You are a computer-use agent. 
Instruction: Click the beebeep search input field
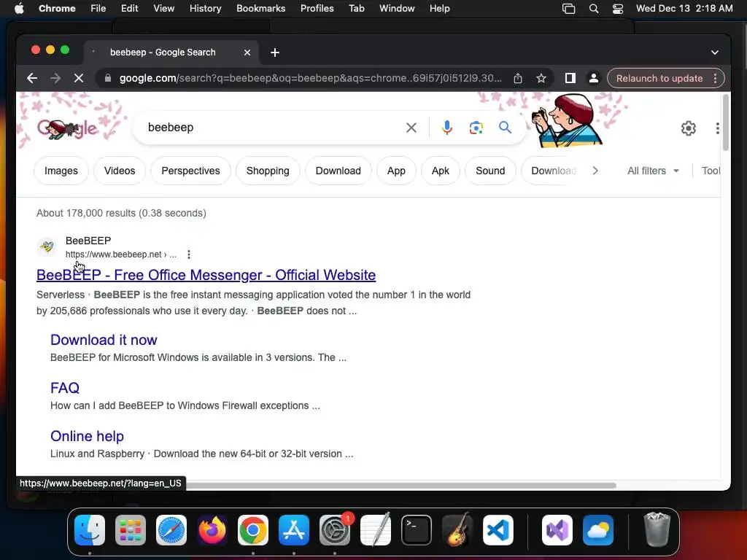click(x=271, y=128)
